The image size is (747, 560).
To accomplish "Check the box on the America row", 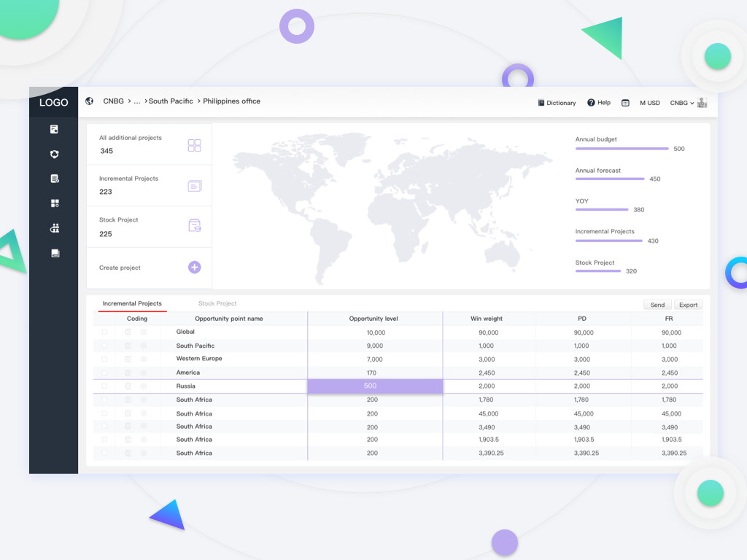I will [104, 373].
